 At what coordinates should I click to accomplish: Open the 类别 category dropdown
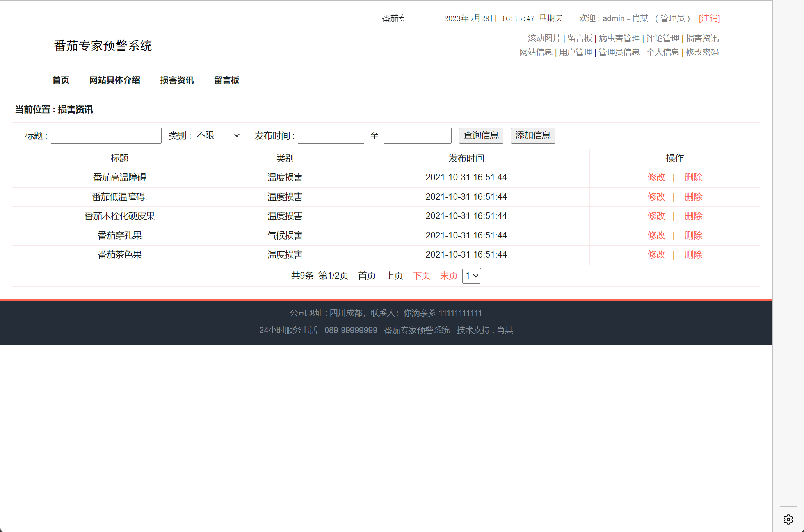pyautogui.click(x=218, y=135)
